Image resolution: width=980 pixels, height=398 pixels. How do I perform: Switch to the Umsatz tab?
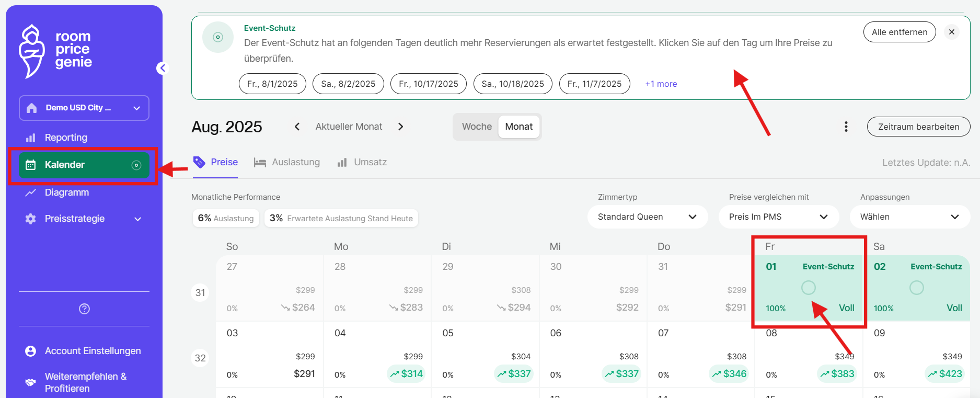(x=362, y=162)
